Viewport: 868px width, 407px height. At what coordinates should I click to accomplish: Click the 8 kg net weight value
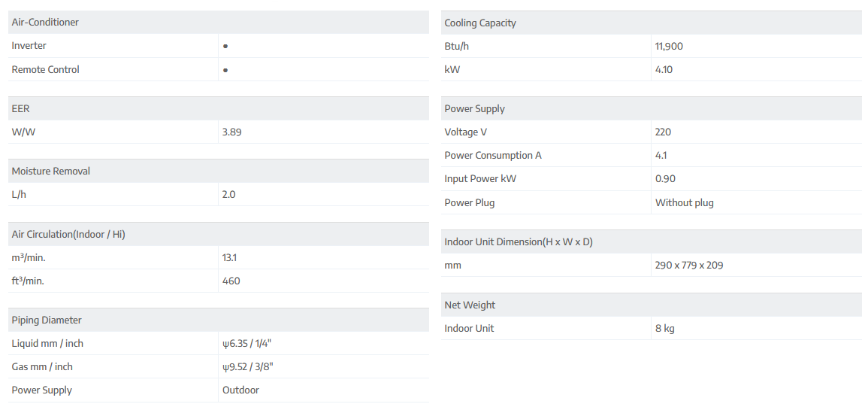(664, 328)
